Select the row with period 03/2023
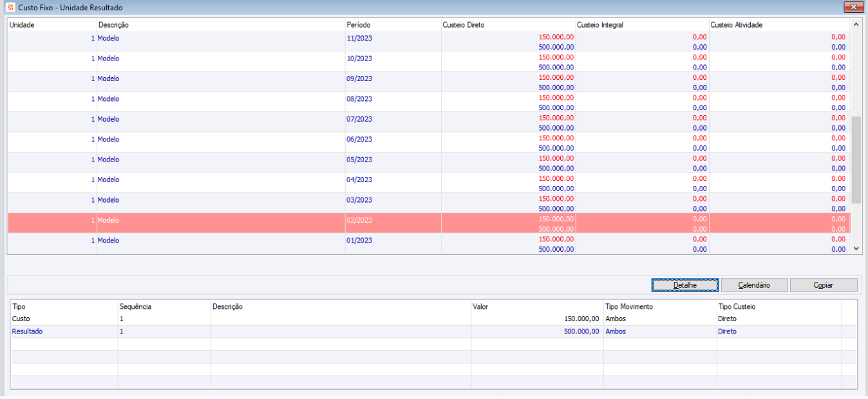Image resolution: width=868 pixels, height=399 pixels. pos(429,203)
